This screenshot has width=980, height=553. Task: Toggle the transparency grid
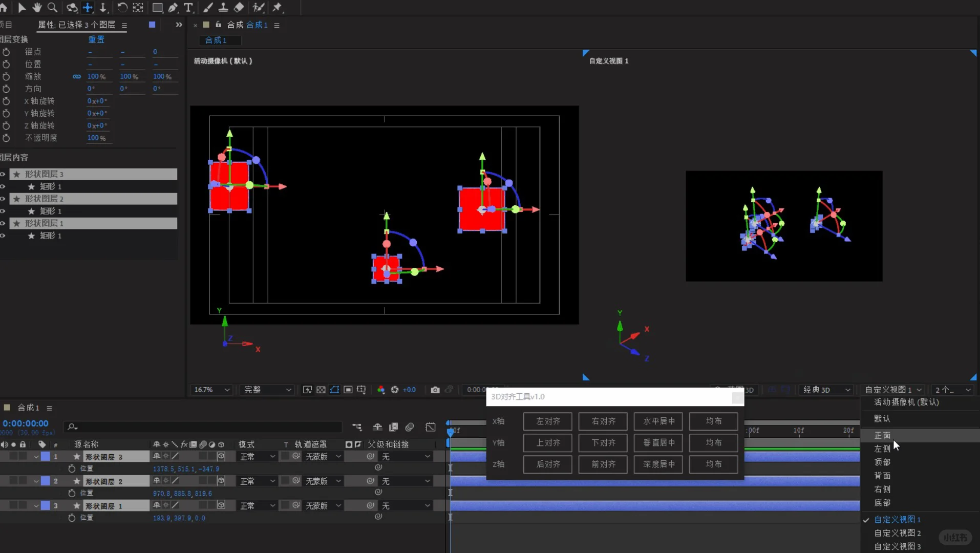[x=321, y=390]
